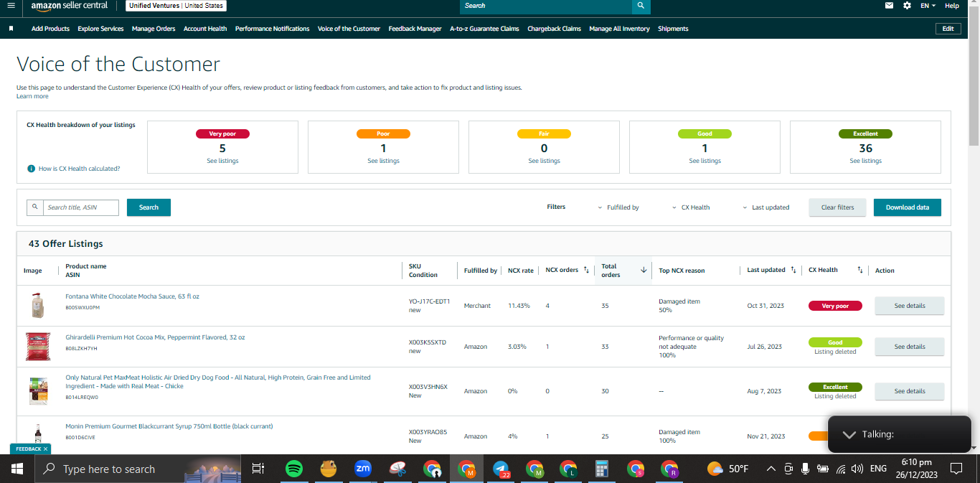Open How is CX Health calculated link
This screenshot has width=980, height=483.
coord(79,169)
